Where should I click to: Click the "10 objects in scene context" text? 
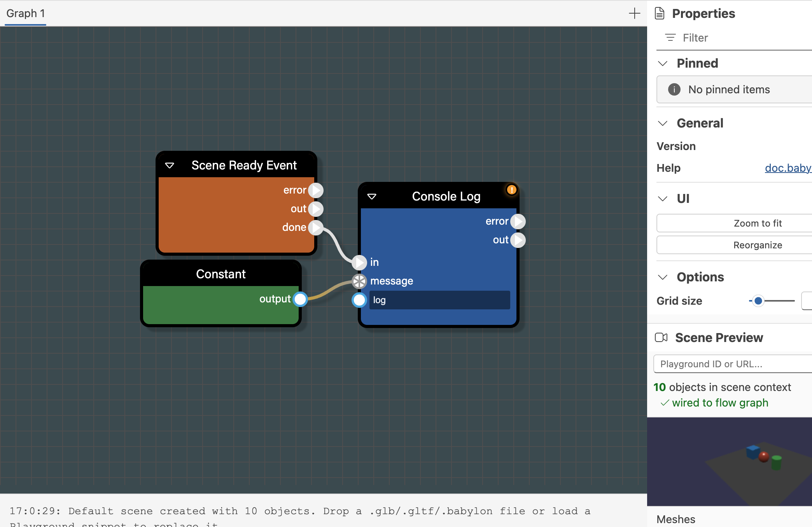722,387
